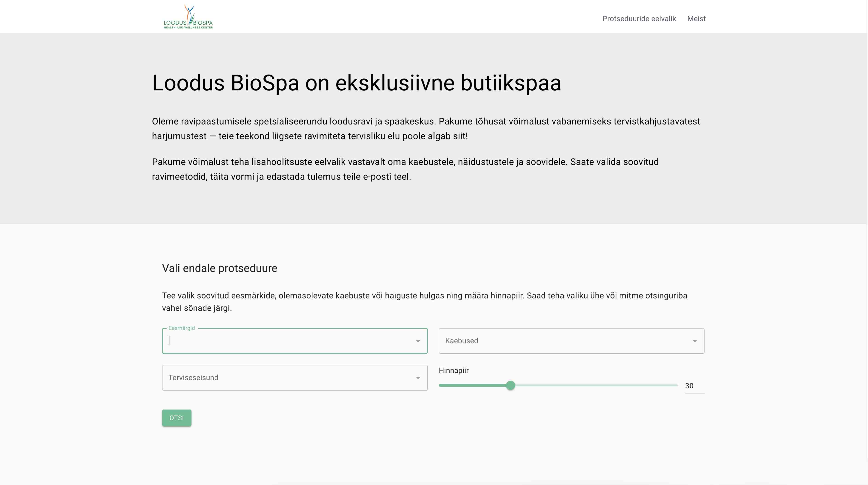Open the Kaebused dropdown
This screenshot has width=868, height=485.
[571, 341]
